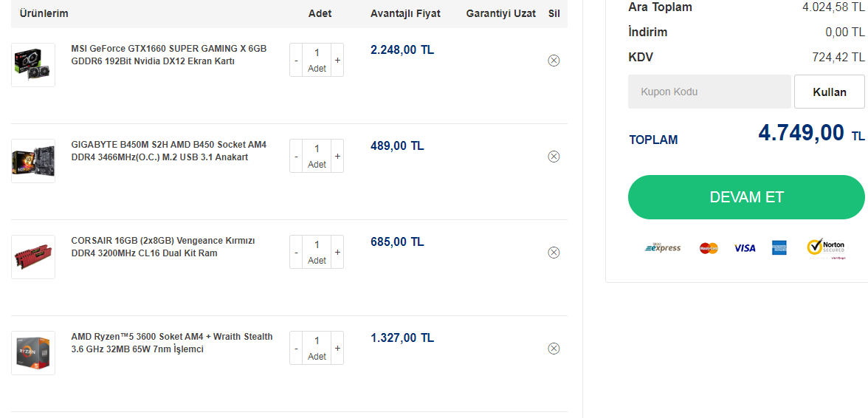Delete the AMD Ryzen 5 3600 item
868x418 pixels.
tap(554, 349)
